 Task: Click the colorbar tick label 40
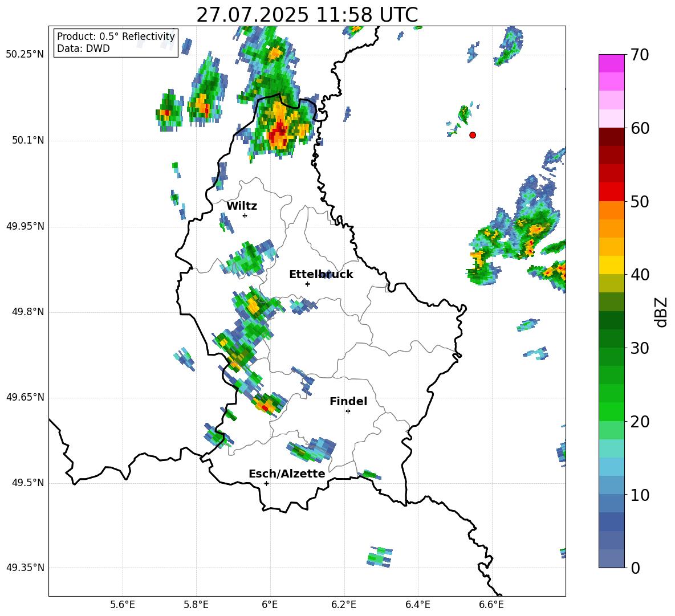point(640,275)
